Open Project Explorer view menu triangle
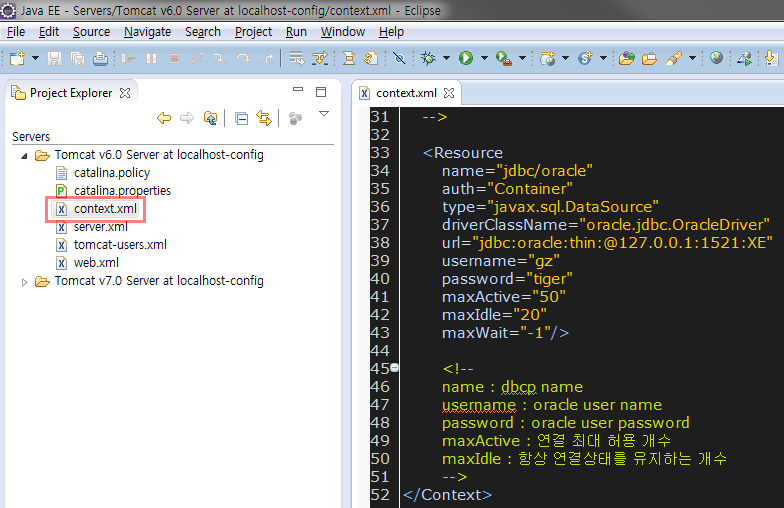 coord(323,115)
